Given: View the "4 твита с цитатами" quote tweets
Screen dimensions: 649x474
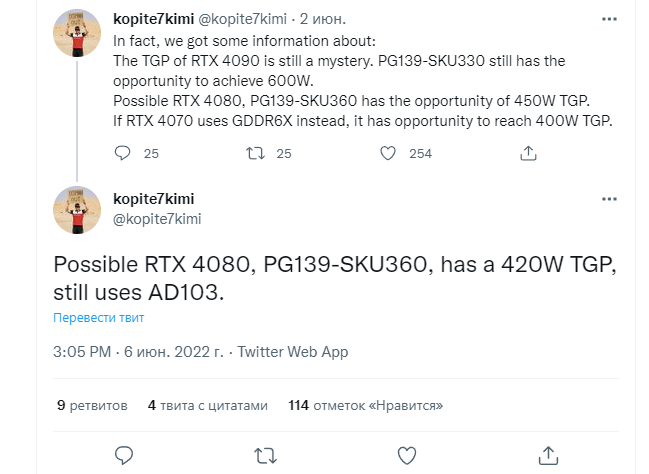Looking at the screenshot, I should click(x=208, y=406).
